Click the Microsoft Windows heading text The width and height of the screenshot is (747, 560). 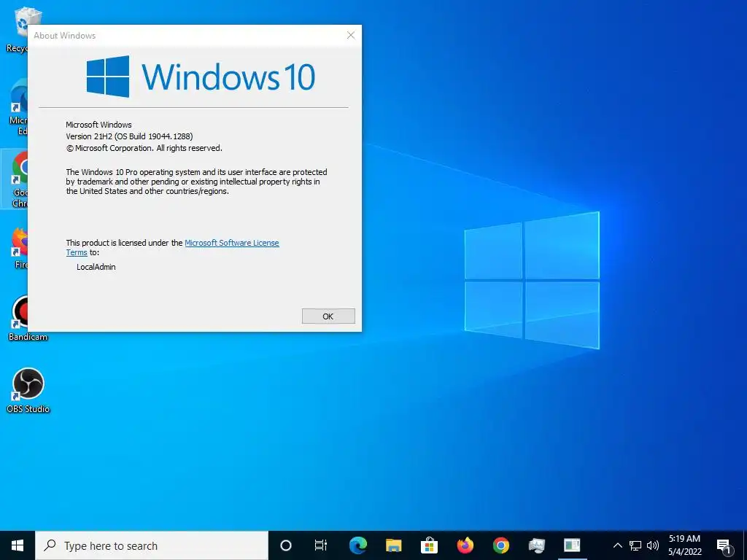click(98, 125)
